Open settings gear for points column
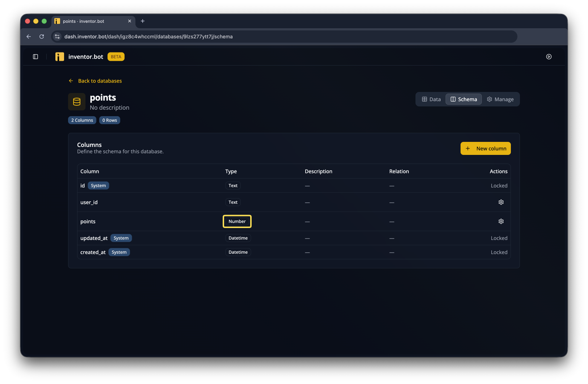588x384 pixels. coord(501,221)
